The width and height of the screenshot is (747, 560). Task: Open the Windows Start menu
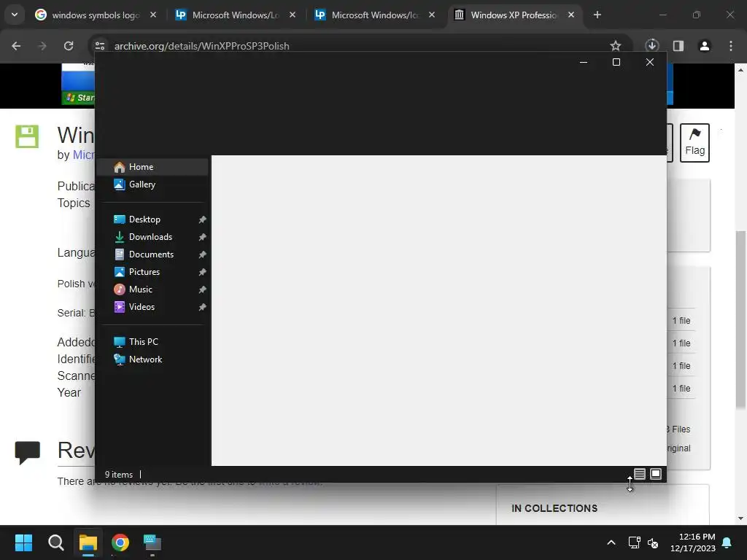pyautogui.click(x=23, y=542)
